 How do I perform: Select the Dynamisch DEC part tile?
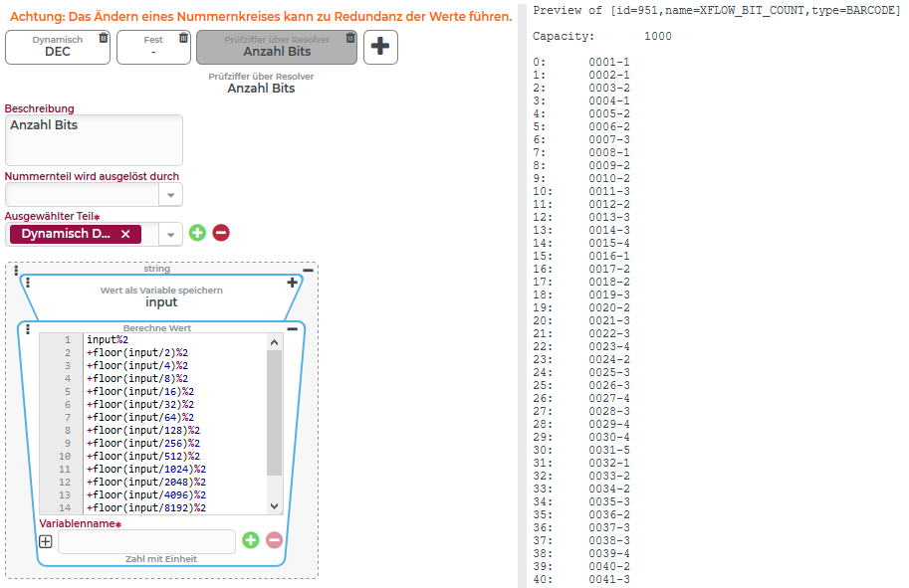pyautogui.click(x=57, y=50)
